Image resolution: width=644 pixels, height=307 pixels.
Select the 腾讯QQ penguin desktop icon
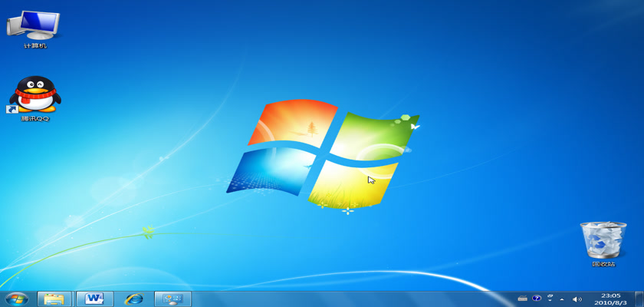coord(34,94)
